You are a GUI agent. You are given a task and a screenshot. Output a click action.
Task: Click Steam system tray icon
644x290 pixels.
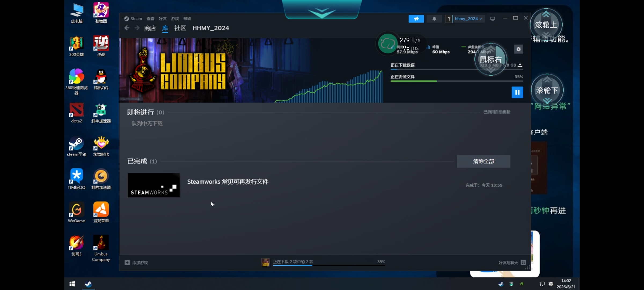pyautogui.click(x=501, y=284)
